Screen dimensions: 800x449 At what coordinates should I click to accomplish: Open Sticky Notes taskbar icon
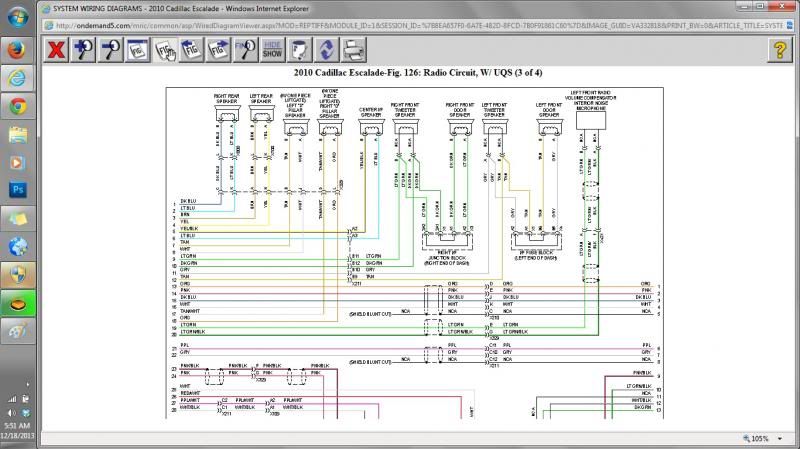pyautogui.click(x=17, y=219)
